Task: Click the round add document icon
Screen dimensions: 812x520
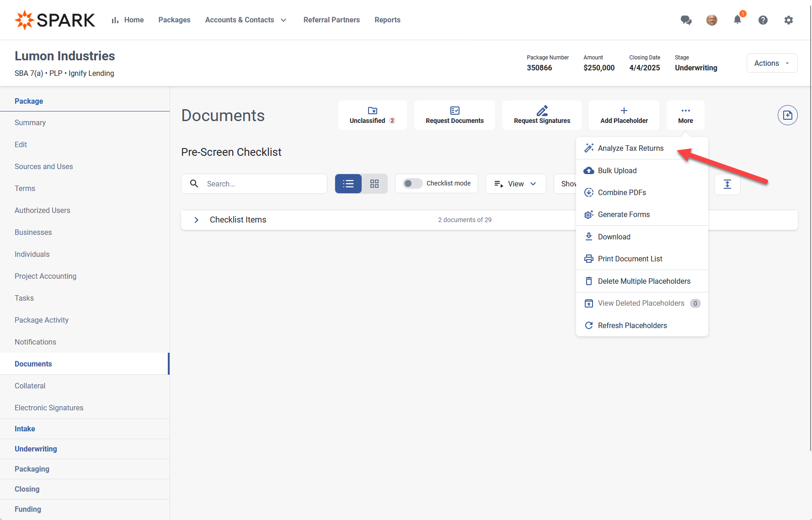Action: [787, 115]
